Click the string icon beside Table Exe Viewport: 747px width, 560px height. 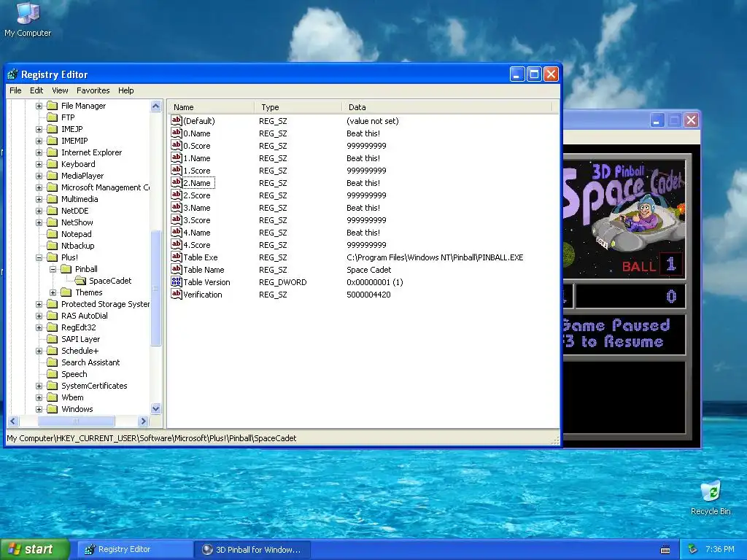[x=177, y=257]
